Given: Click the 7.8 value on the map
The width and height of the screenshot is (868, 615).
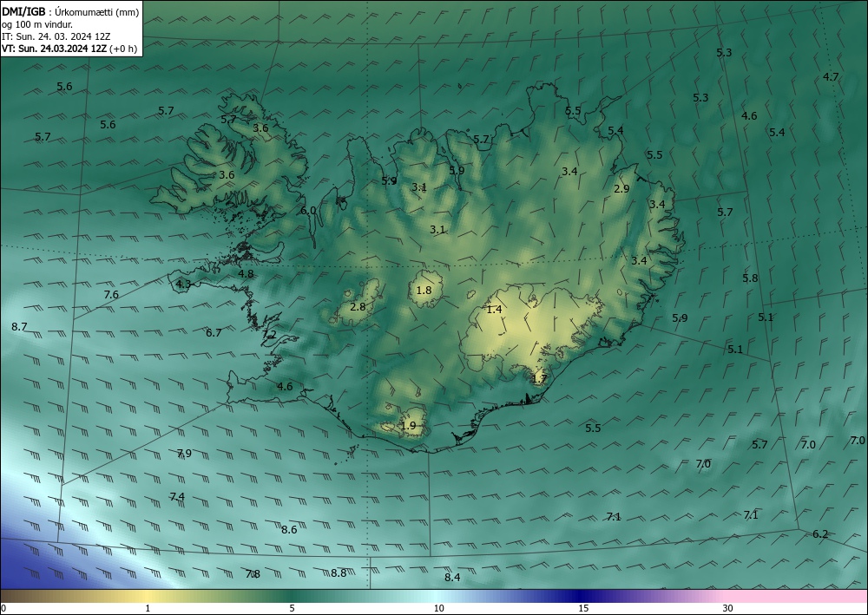Looking at the screenshot, I should [x=253, y=574].
